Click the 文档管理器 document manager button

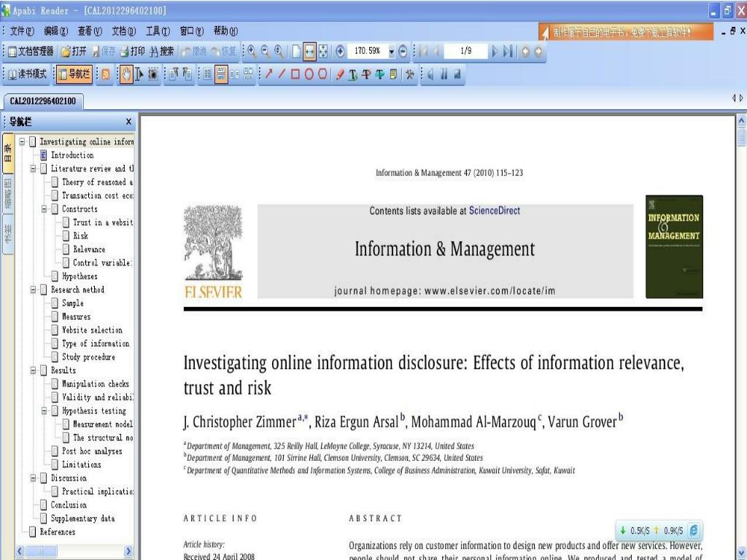(31, 52)
